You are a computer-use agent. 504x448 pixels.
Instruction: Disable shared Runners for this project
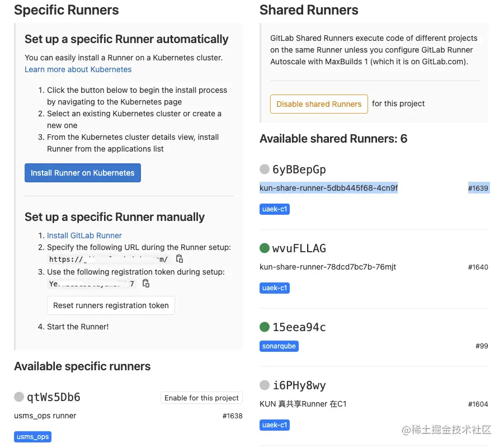click(319, 104)
